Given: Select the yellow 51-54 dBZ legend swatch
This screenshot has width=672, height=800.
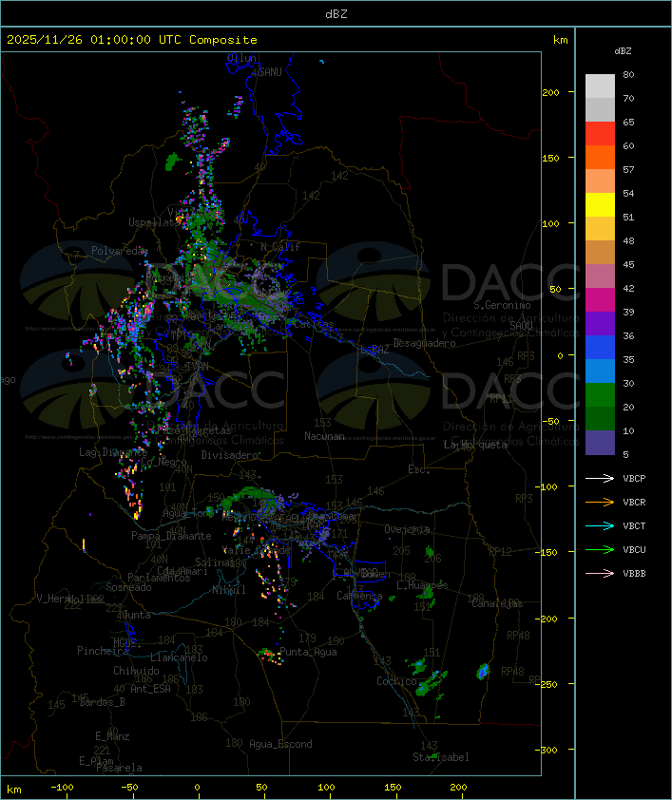Looking at the screenshot, I should click(600, 205).
